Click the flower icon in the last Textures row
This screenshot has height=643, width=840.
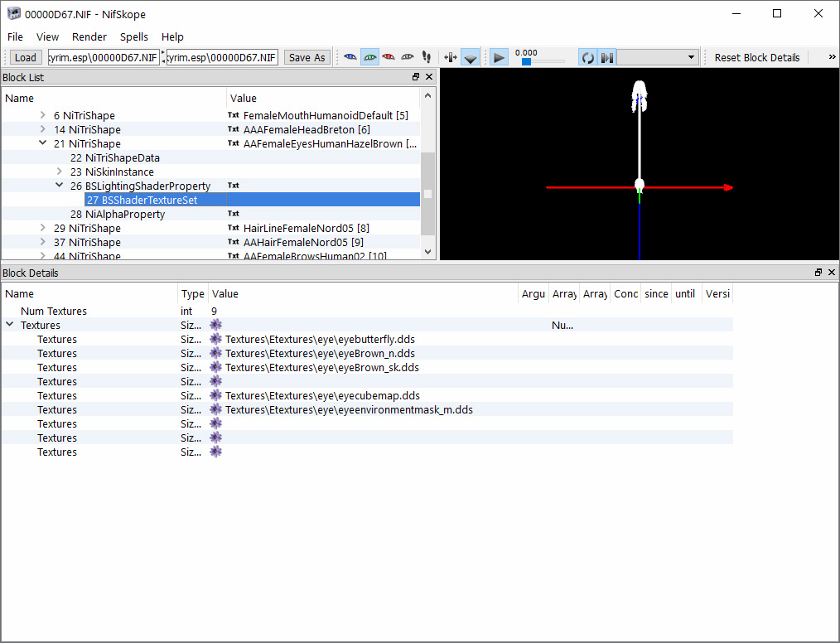215,451
